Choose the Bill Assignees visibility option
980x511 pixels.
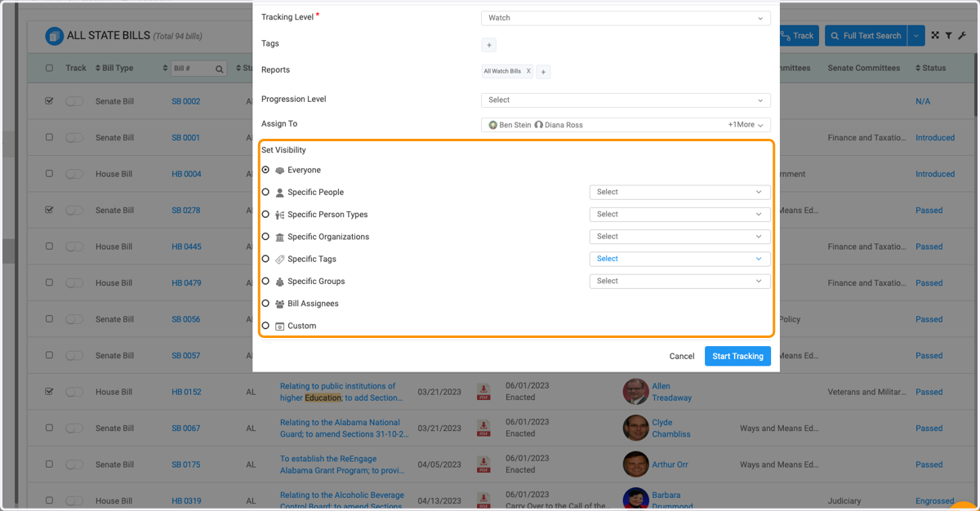(265, 303)
